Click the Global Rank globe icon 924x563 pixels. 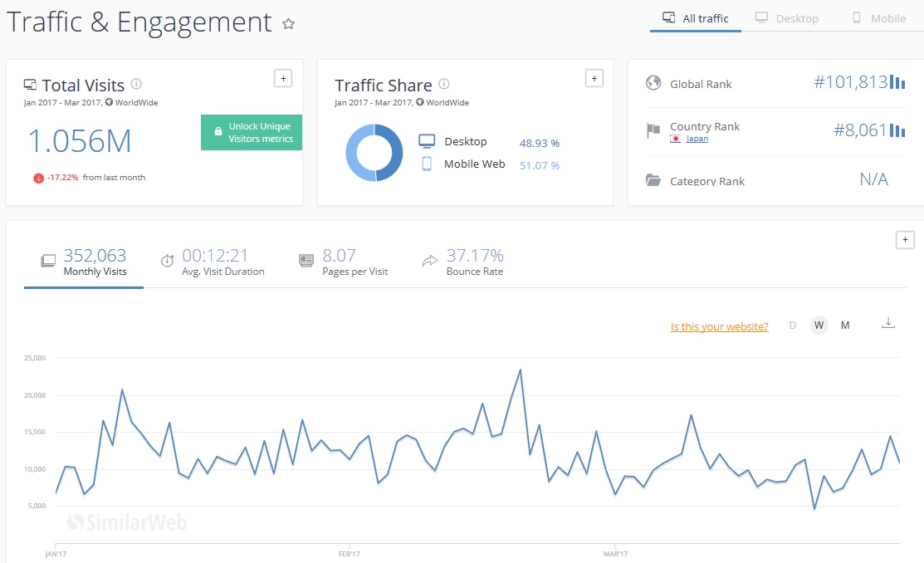(653, 83)
